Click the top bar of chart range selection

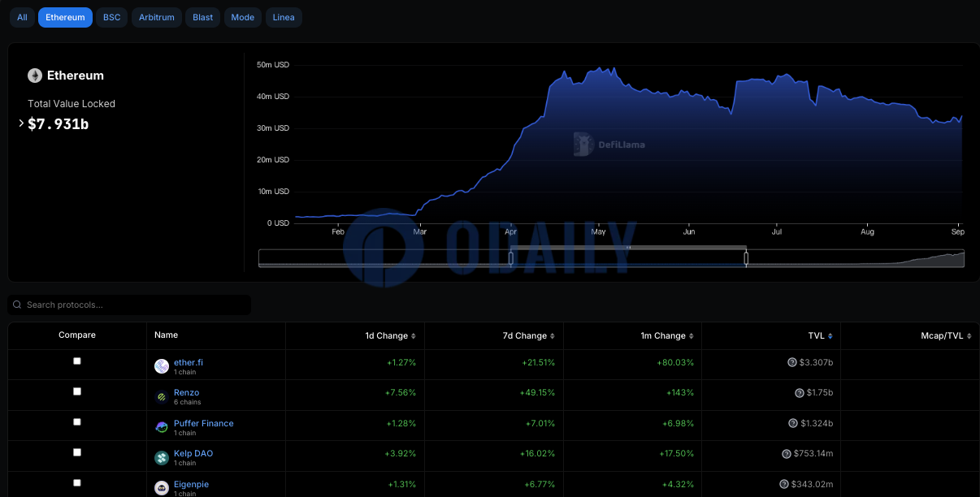pyautogui.click(x=628, y=247)
